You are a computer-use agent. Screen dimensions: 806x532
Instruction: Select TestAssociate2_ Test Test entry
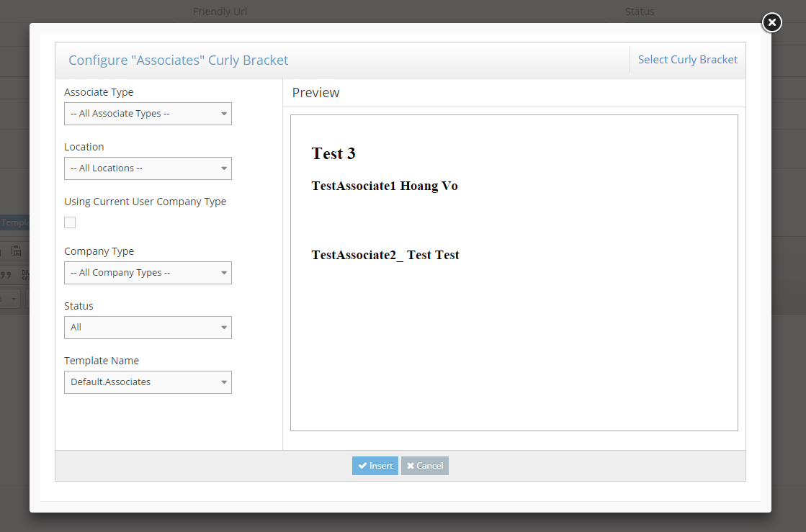click(385, 255)
